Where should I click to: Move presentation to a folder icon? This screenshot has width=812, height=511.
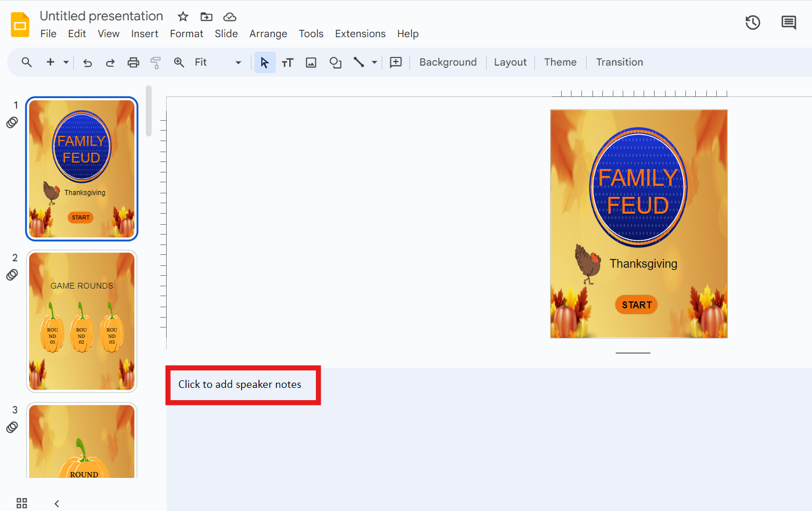click(x=206, y=16)
